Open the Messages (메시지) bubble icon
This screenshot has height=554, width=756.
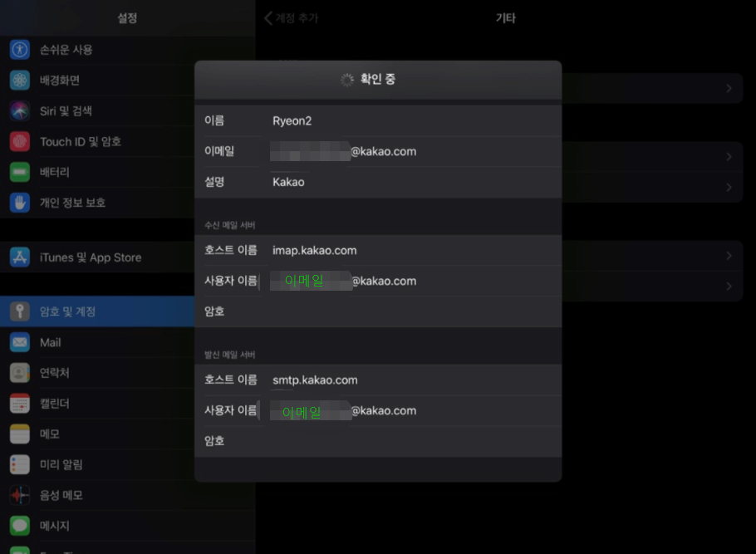coord(20,526)
